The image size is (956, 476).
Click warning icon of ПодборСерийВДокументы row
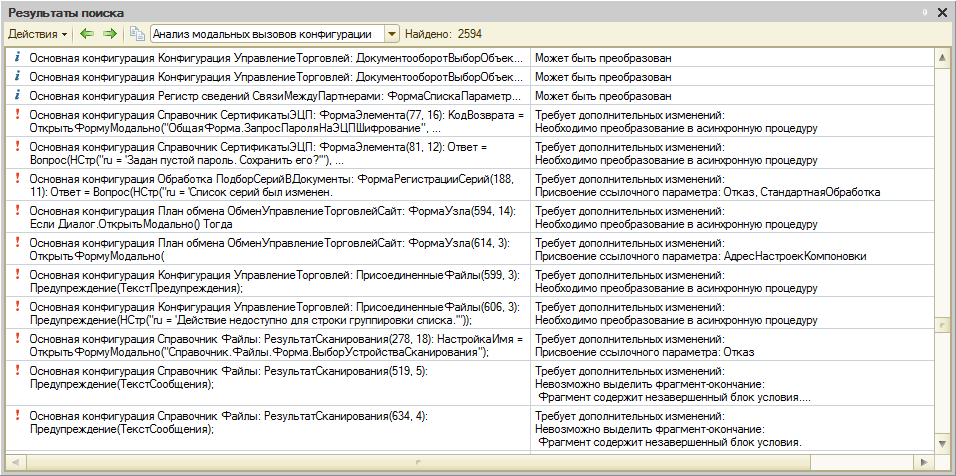tap(17, 176)
